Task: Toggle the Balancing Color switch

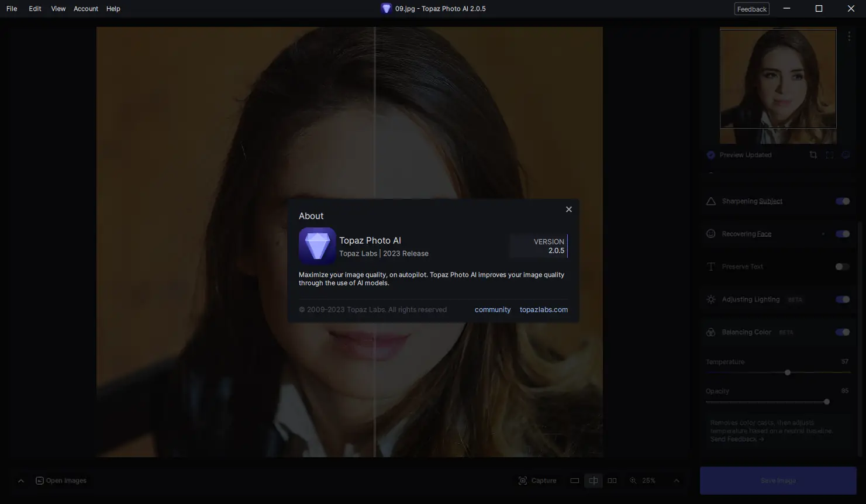Action: pos(843,332)
